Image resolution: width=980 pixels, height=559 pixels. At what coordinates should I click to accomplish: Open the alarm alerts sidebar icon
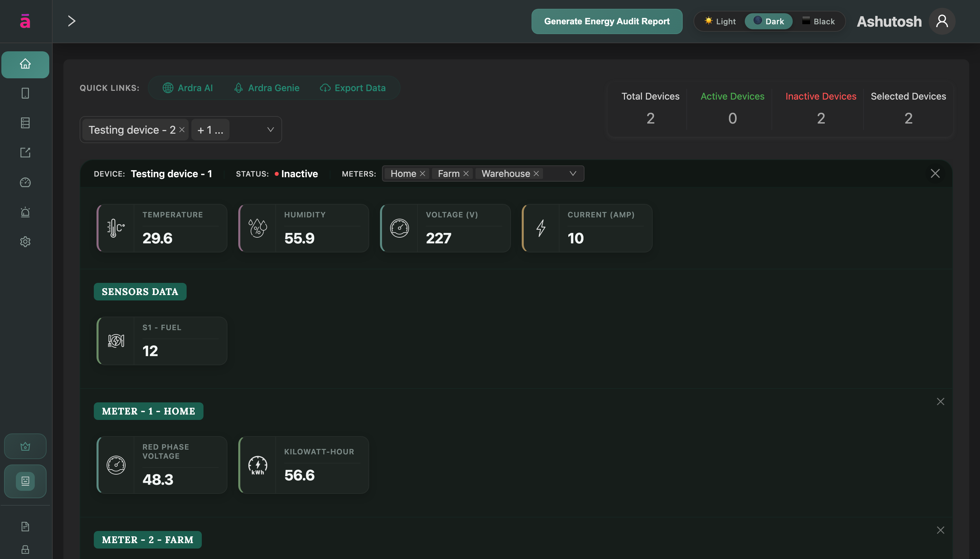[x=25, y=212]
